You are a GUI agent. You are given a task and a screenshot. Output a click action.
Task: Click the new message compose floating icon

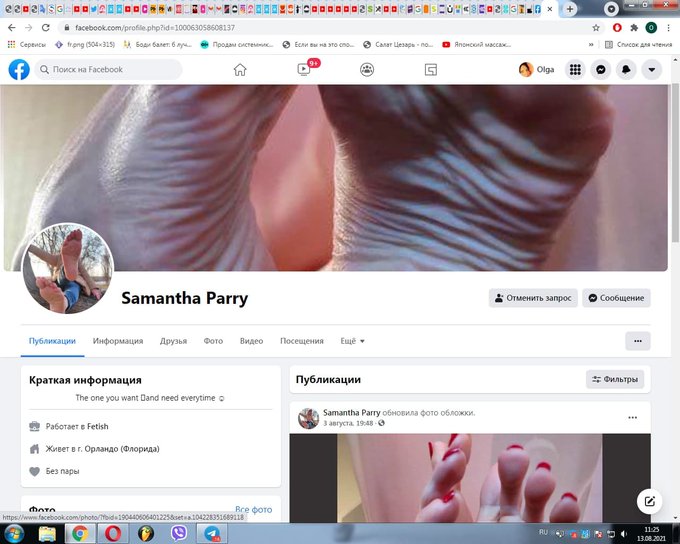[649, 501]
